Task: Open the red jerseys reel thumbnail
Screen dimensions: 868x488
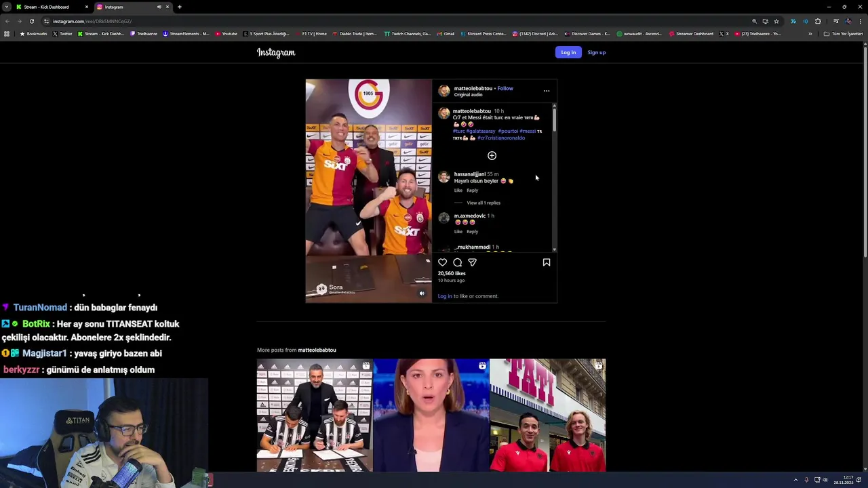Action: tap(548, 415)
